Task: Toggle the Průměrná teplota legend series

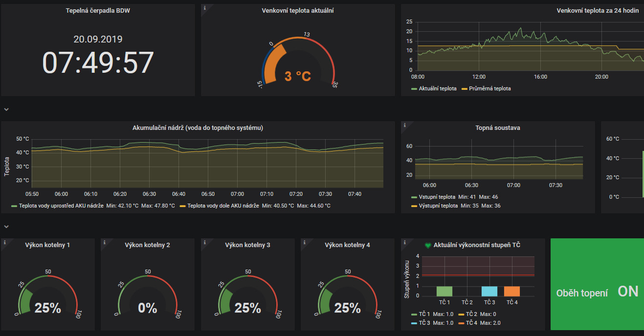Action: tap(489, 89)
